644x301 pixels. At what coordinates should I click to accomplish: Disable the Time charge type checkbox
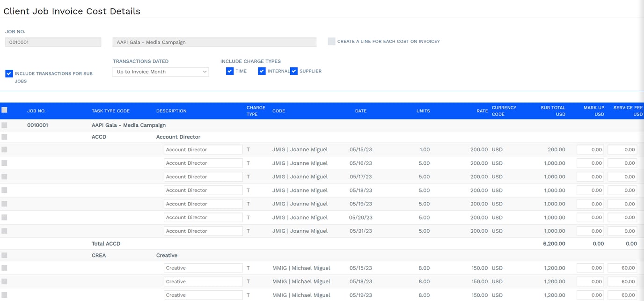[x=230, y=71]
